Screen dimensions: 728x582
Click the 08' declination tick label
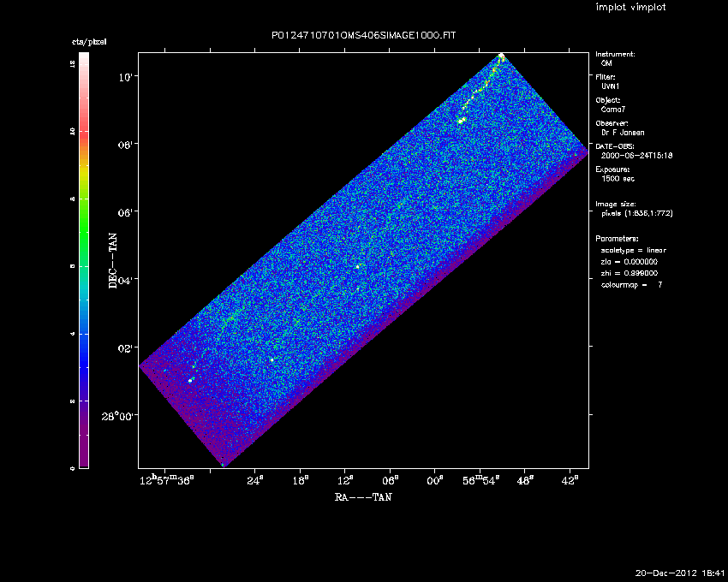(125, 145)
